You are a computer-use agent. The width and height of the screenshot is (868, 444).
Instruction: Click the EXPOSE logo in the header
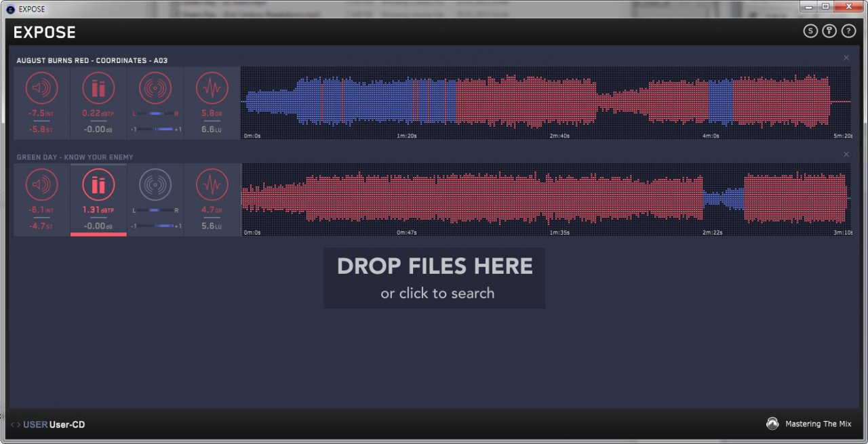tap(45, 32)
